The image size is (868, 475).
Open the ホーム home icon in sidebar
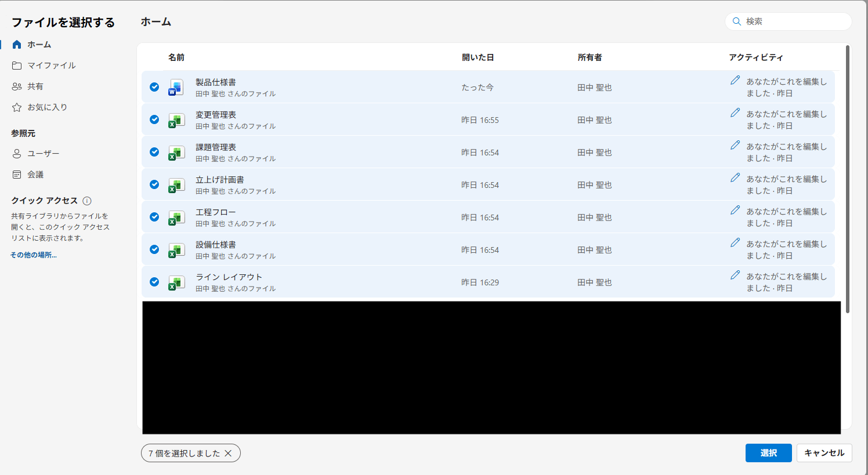point(17,45)
